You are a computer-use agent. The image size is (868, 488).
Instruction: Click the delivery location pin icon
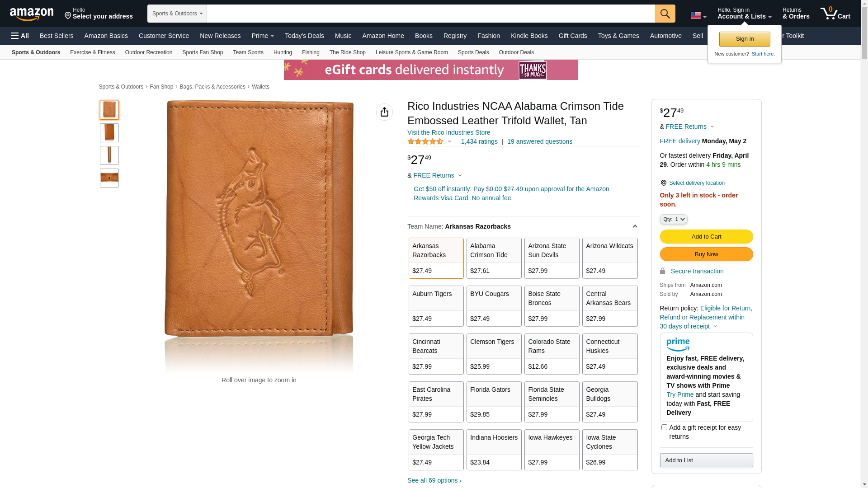(x=663, y=183)
